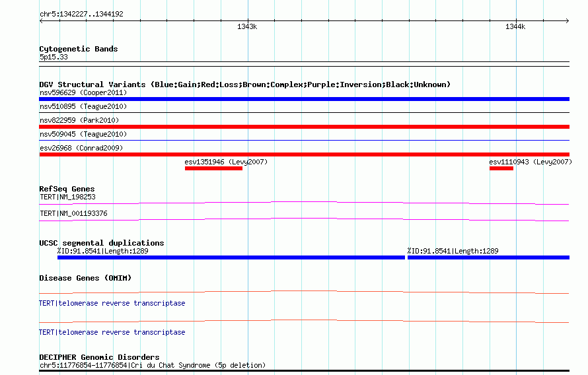Click the red nsv822959 Park2010 loss bar
The height and width of the screenshot is (375, 588).
(x=304, y=127)
